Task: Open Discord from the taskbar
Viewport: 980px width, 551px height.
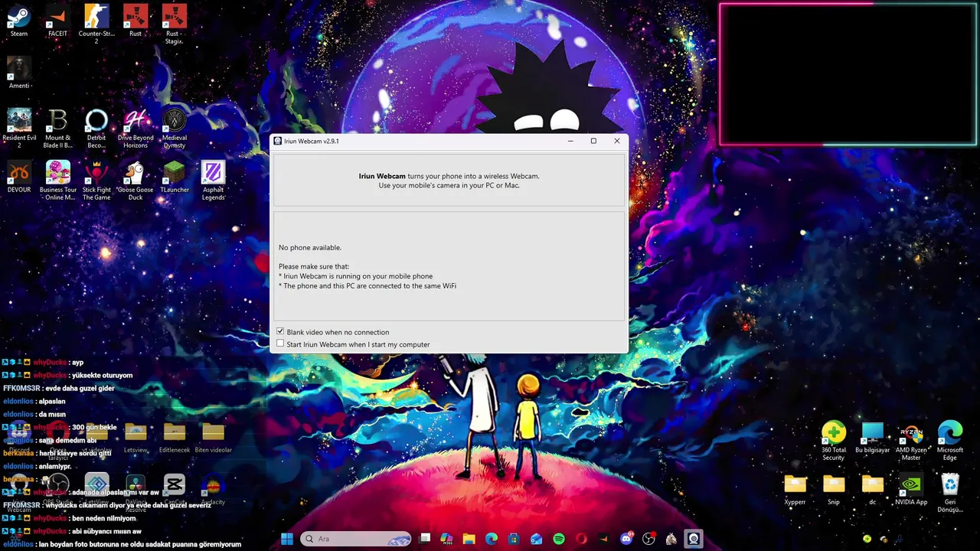Action: click(x=627, y=539)
